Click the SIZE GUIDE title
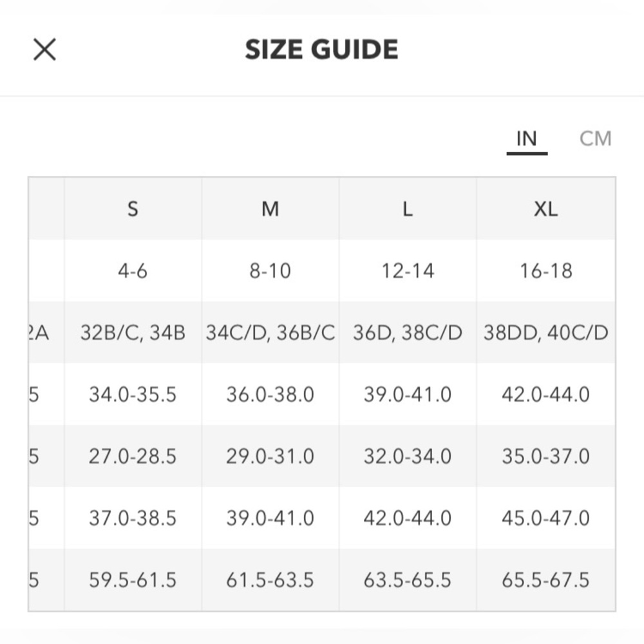Image resolution: width=644 pixels, height=644 pixels. point(321,50)
